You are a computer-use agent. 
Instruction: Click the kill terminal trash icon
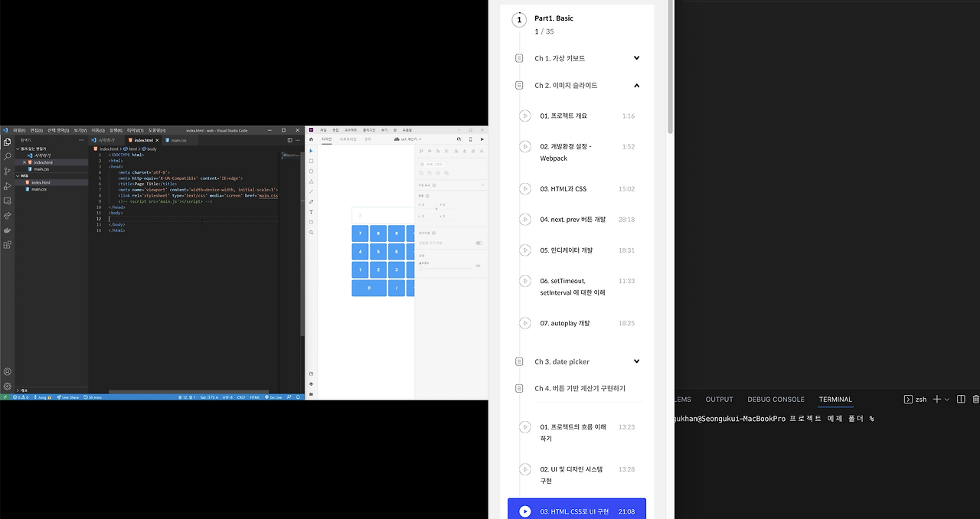975,400
